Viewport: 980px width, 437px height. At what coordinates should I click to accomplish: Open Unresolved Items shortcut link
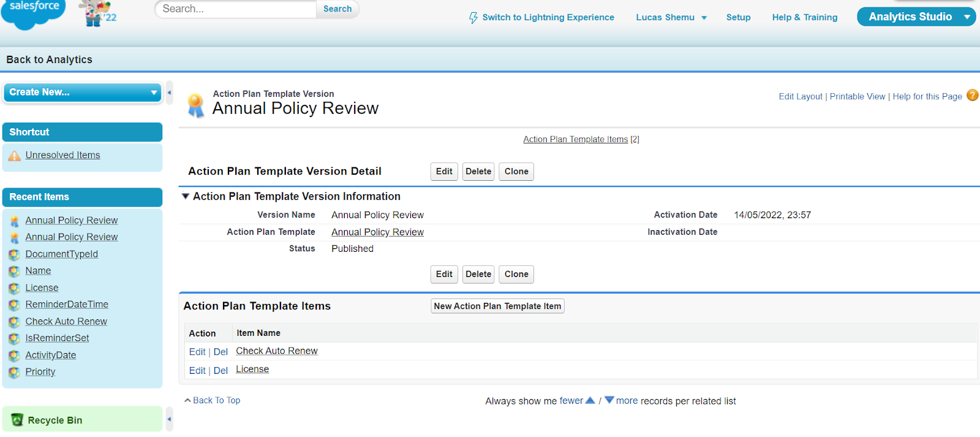[62, 156]
